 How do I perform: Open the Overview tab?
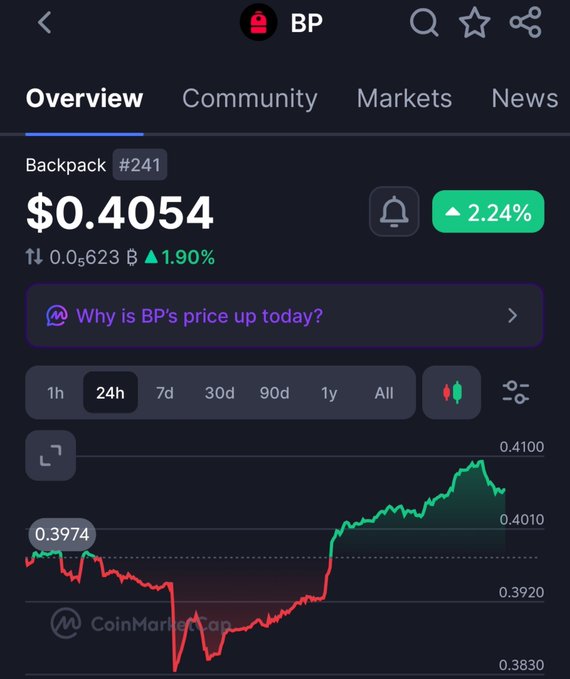click(84, 98)
